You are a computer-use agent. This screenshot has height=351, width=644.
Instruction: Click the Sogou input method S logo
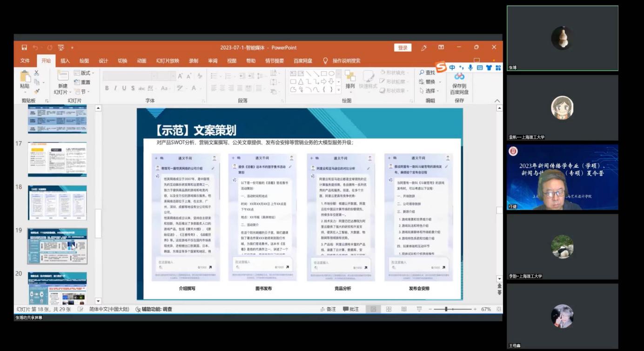tap(441, 67)
